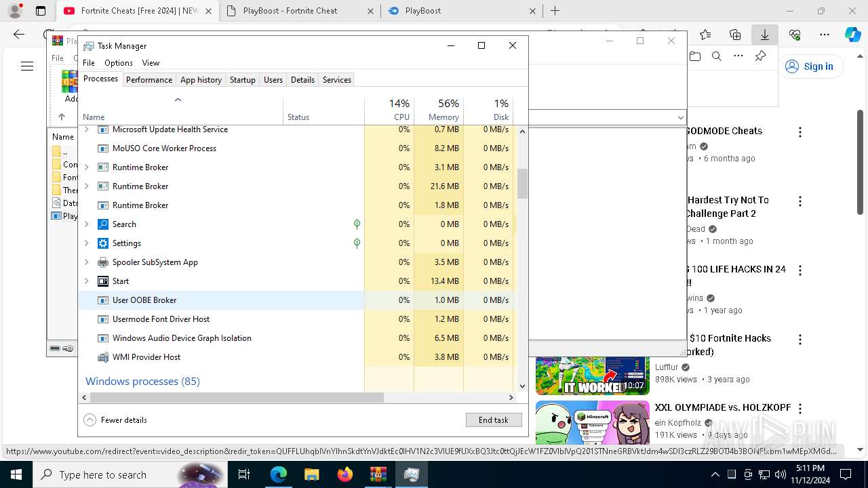Click the Start process icon
868x488 pixels.
(x=103, y=281)
